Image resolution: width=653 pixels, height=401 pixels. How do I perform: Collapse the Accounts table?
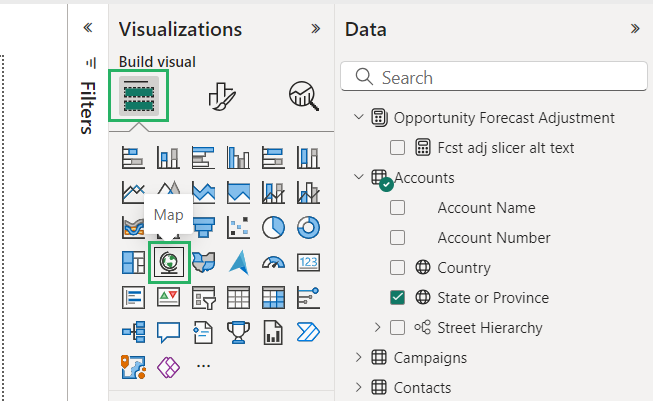click(360, 178)
